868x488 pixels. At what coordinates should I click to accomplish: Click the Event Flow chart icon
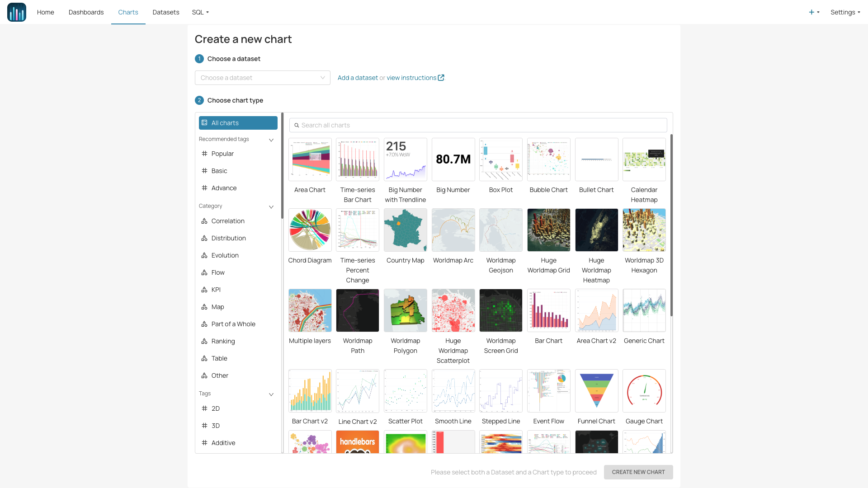tap(548, 390)
